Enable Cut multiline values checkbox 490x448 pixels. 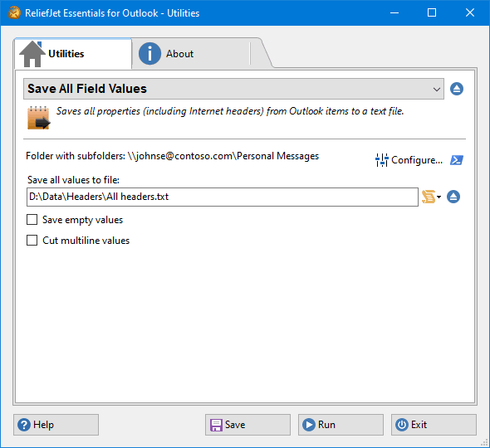point(32,241)
